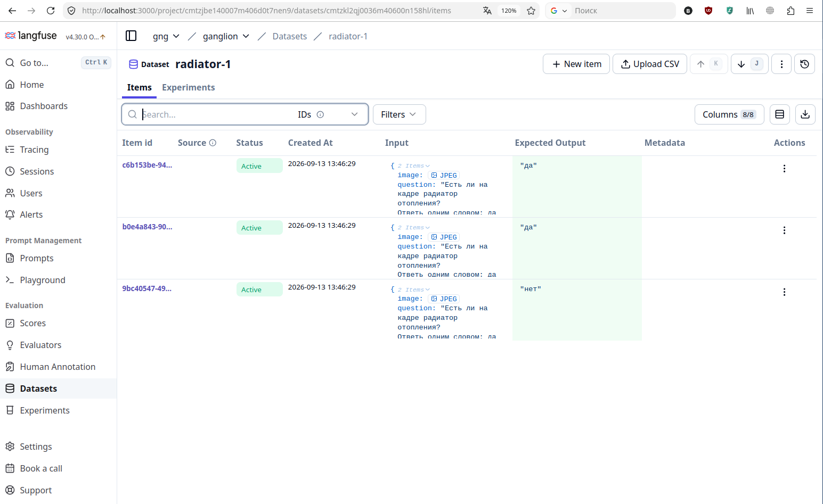This screenshot has height=504, width=823.
Task: Open the IDs search type dropdown
Action: [x=328, y=114]
